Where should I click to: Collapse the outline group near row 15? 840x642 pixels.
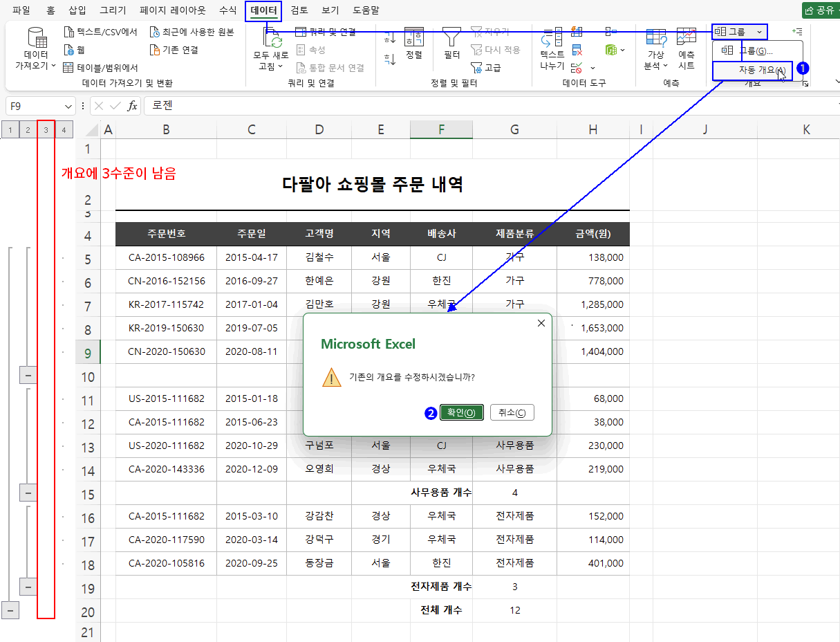click(x=28, y=492)
